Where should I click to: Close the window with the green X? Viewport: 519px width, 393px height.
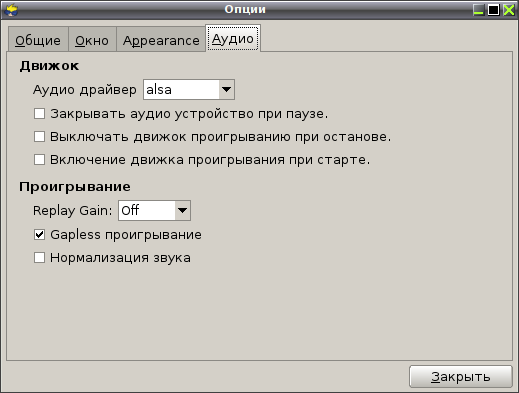(x=509, y=10)
